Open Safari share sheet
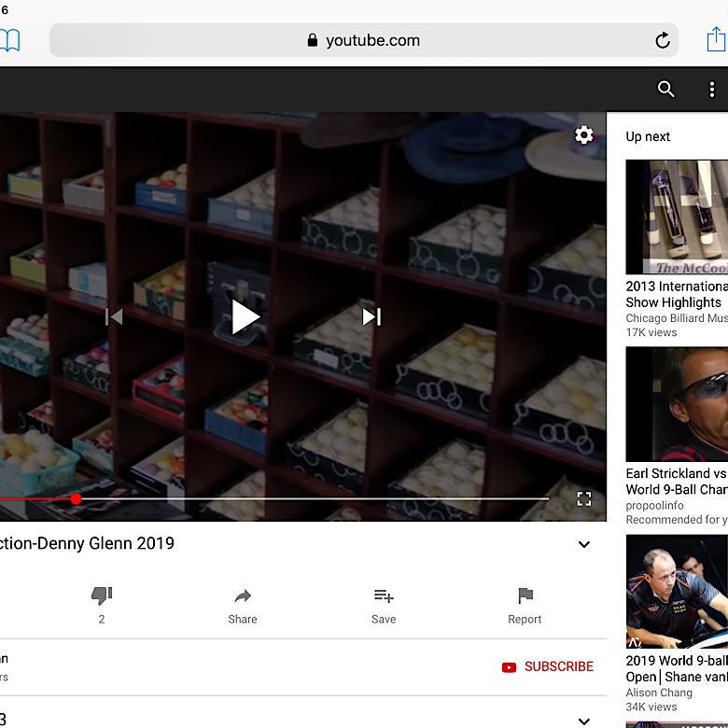 715,39
